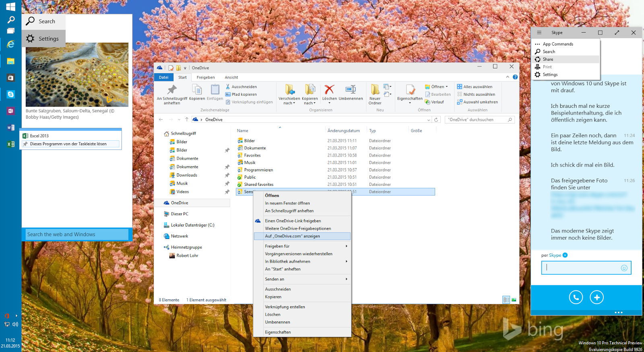Click the Skype round plus button

click(x=597, y=297)
